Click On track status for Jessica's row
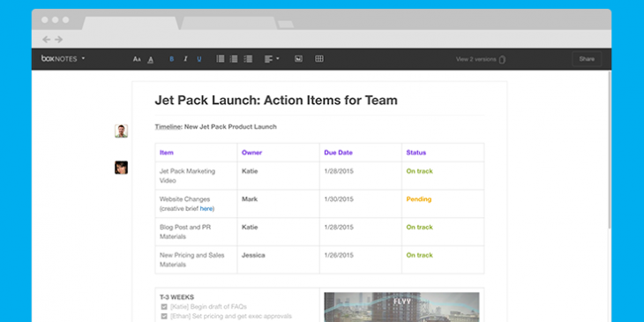Screen dimensions: 644x322 pyautogui.click(x=419, y=255)
